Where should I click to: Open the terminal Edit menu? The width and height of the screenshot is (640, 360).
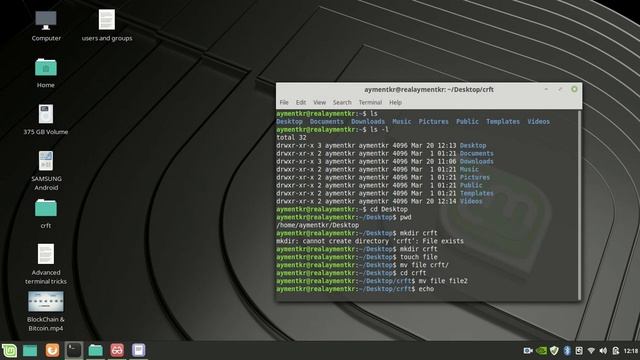pyautogui.click(x=301, y=102)
